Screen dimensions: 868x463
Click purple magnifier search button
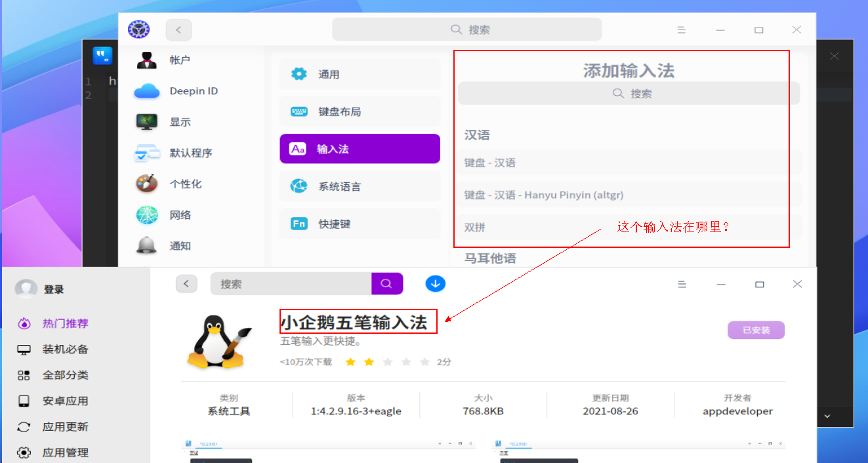point(387,284)
